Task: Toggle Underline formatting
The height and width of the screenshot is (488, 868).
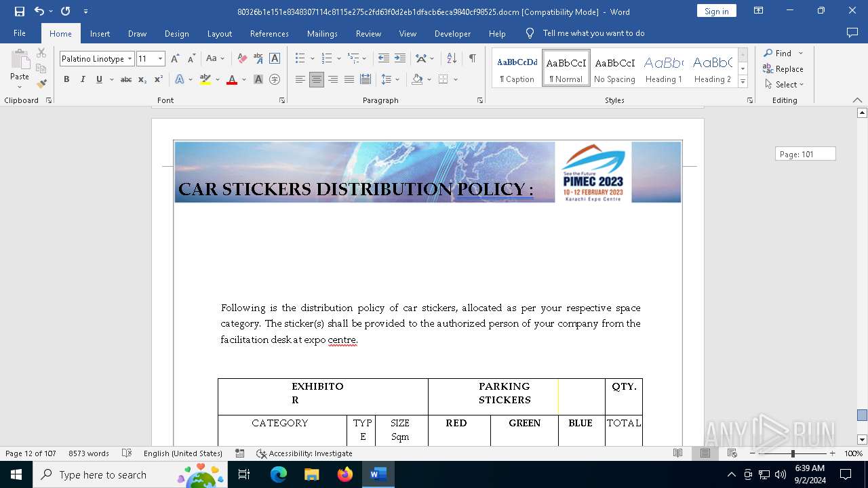Action: pyautogui.click(x=99, y=79)
